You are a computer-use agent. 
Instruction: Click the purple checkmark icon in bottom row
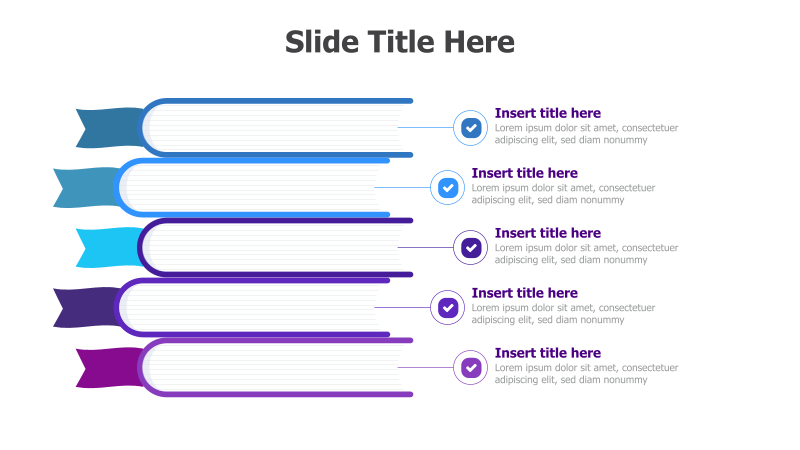click(470, 367)
